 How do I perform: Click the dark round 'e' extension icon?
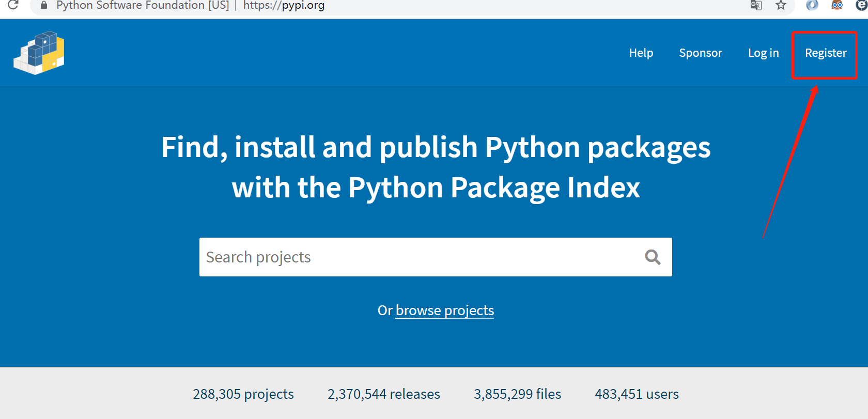tap(862, 5)
